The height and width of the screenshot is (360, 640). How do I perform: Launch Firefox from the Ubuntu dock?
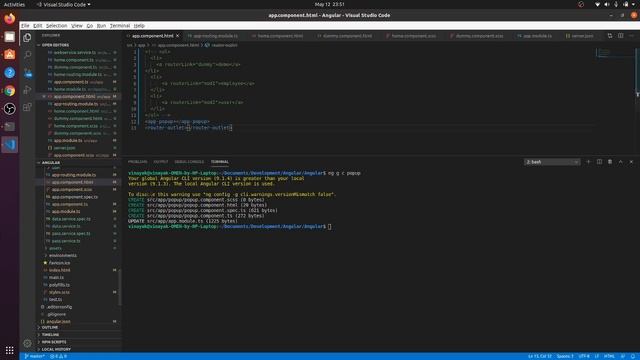click(x=10, y=19)
